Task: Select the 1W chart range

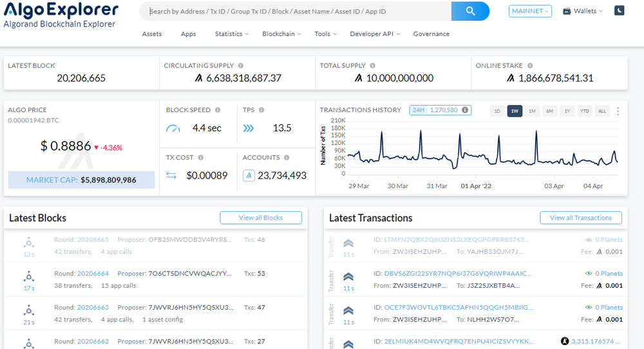Action: point(515,111)
